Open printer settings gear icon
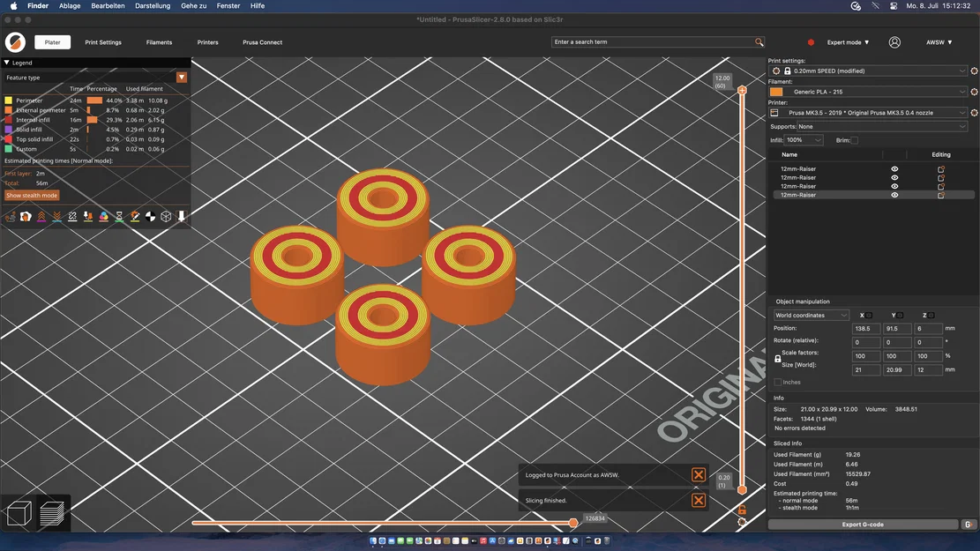This screenshot has height=551, width=980. click(x=974, y=113)
